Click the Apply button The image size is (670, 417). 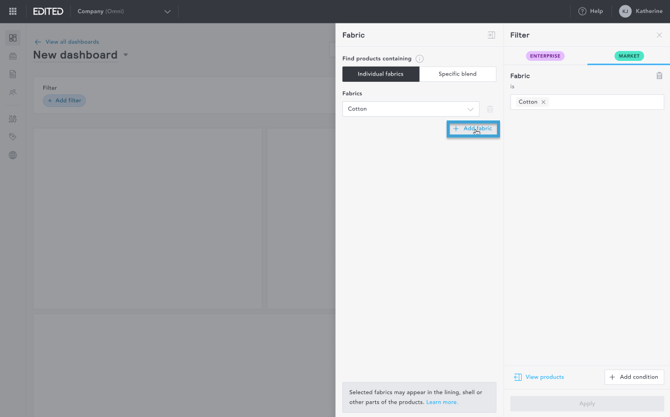587,403
